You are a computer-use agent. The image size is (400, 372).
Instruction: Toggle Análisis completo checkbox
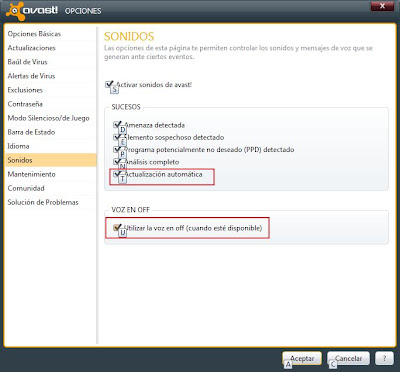coord(117,162)
